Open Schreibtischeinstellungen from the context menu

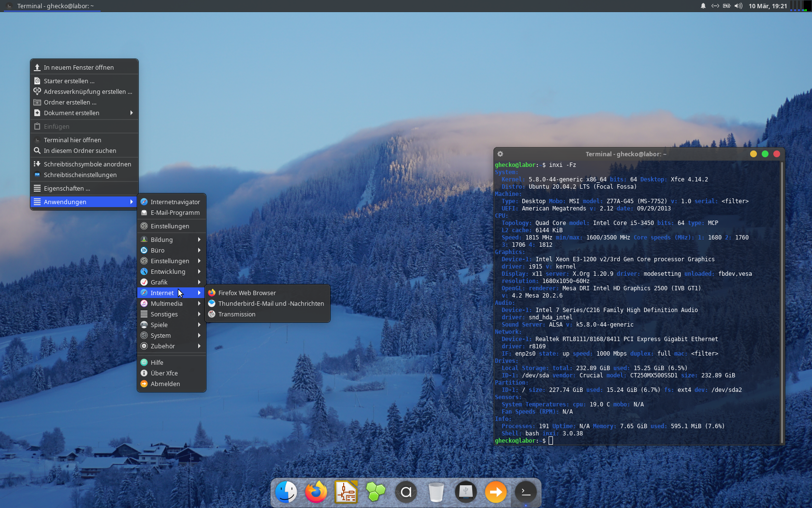coord(85,175)
